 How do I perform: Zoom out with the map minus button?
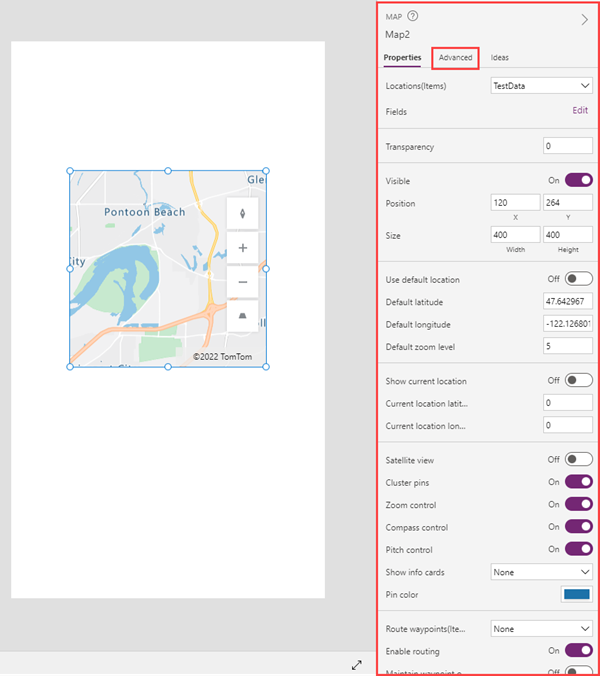[x=243, y=282]
